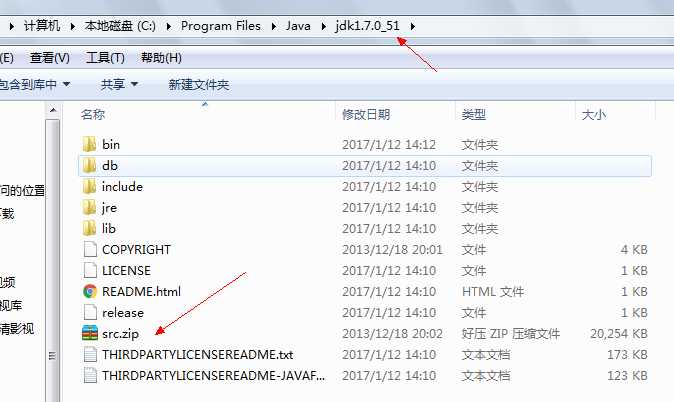The height and width of the screenshot is (402, 674).
Task: Click the 2013/12/18 20:01 date of COPYRIGHT
Action: 392,250
